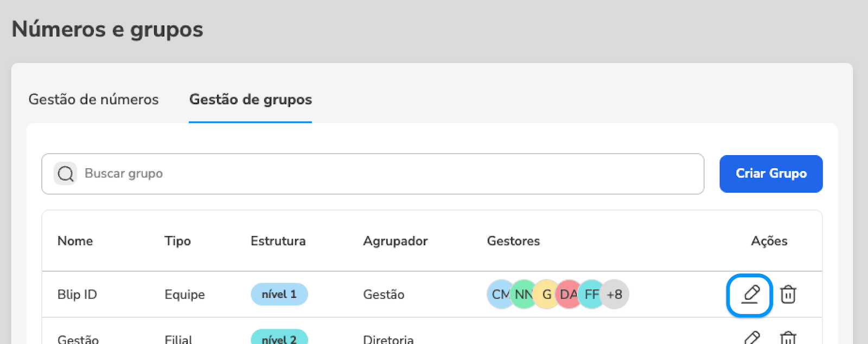868x344 pixels.
Task: Click the edit pencil for Gestão row
Action: tap(751, 338)
